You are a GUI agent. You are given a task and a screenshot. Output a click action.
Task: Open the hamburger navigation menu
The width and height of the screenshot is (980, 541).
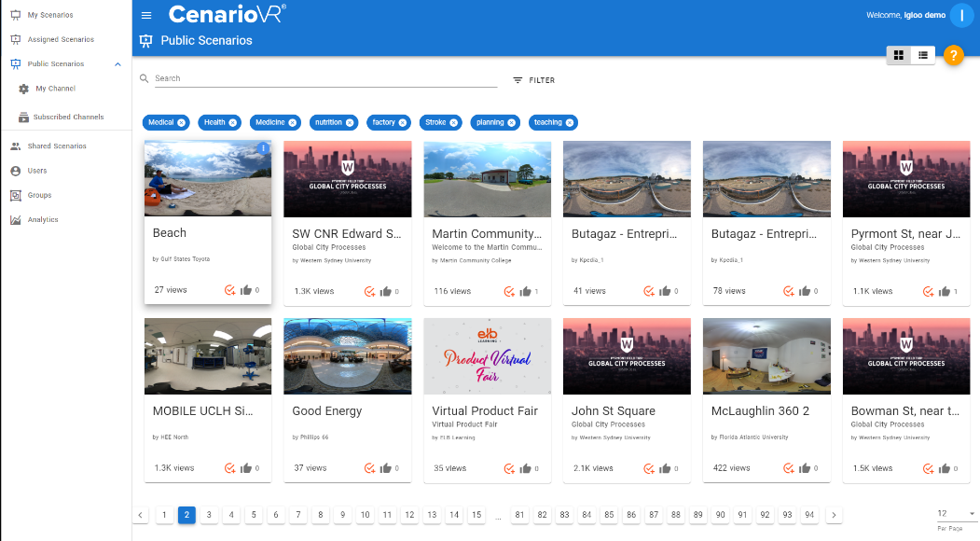point(146,15)
